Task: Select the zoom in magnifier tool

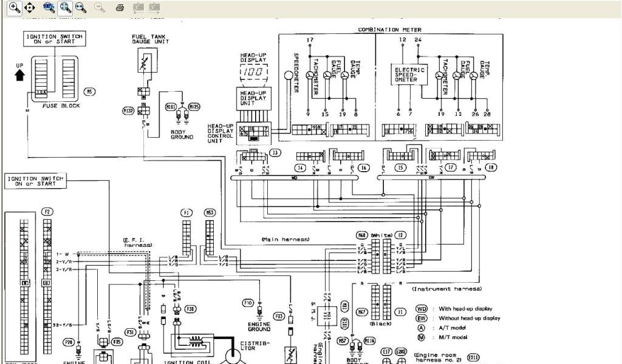Action: pos(13,7)
